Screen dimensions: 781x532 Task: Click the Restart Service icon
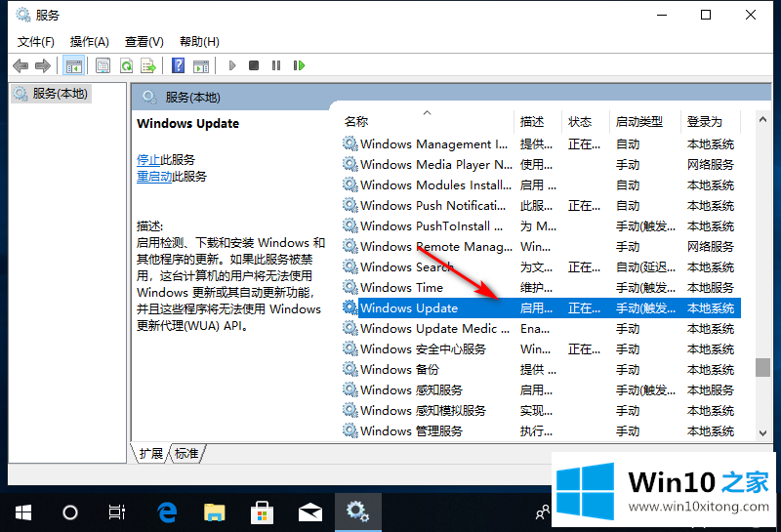click(x=299, y=65)
